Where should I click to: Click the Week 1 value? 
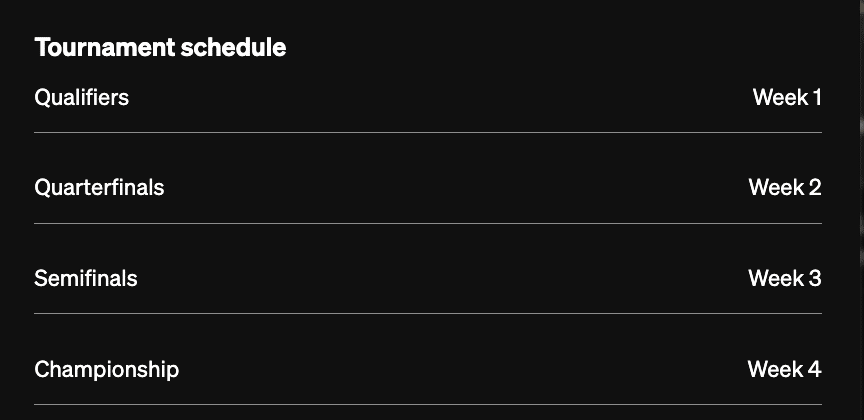click(787, 97)
